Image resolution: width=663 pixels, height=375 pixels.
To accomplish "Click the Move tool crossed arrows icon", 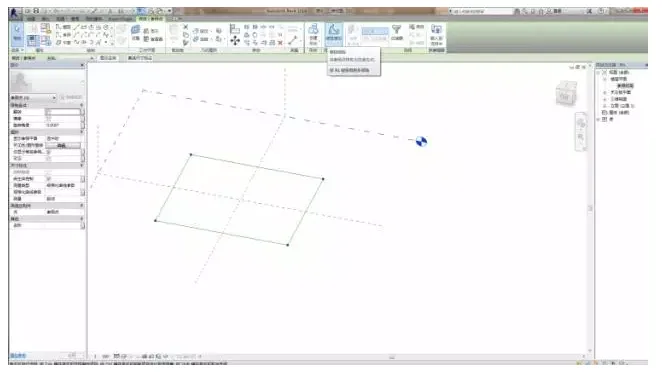I will click(x=235, y=41).
